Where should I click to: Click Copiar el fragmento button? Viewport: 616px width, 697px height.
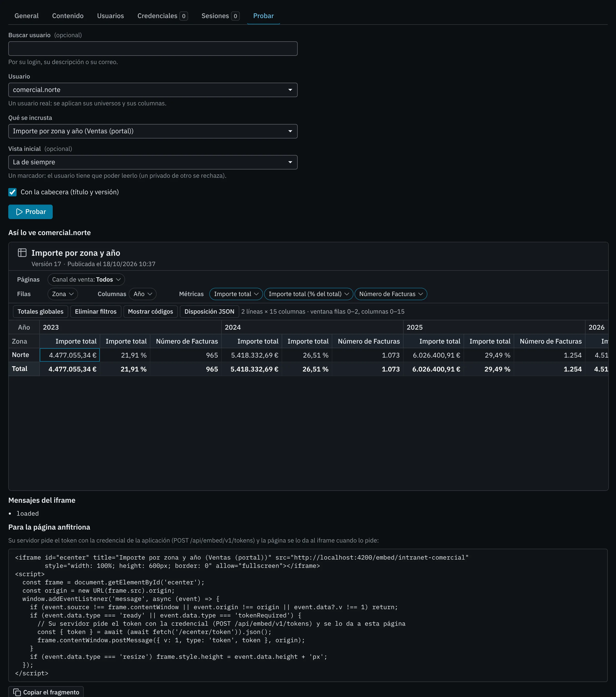[x=46, y=692]
